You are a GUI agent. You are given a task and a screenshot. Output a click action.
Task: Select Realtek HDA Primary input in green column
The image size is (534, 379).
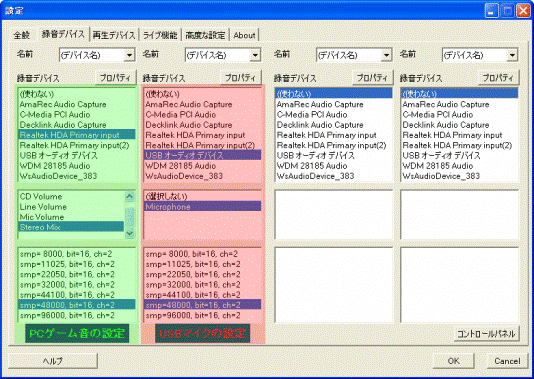[x=77, y=135]
